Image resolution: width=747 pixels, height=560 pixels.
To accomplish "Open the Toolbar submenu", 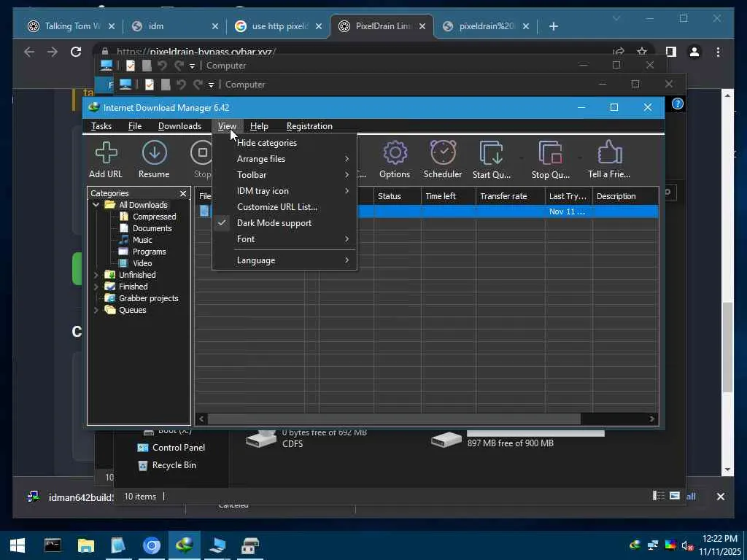I will 285,175.
